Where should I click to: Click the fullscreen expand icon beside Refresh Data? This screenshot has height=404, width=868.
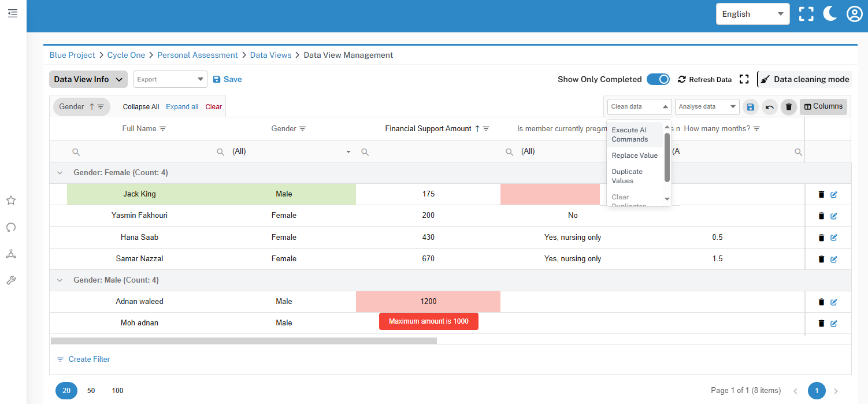[744, 79]
